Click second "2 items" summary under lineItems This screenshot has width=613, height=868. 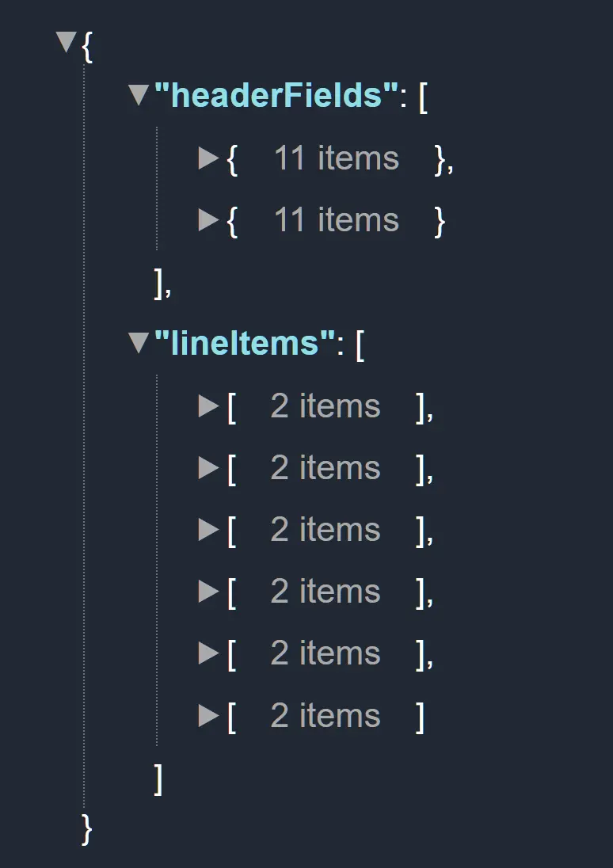tap(326, 468)
